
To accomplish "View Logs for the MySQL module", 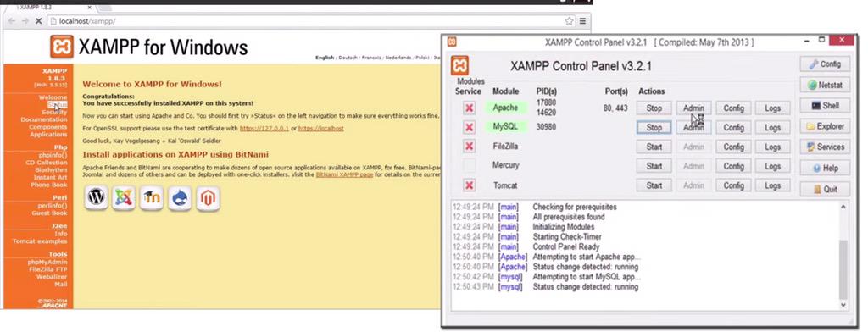I will pyautogui.click(x=773, y=128).
